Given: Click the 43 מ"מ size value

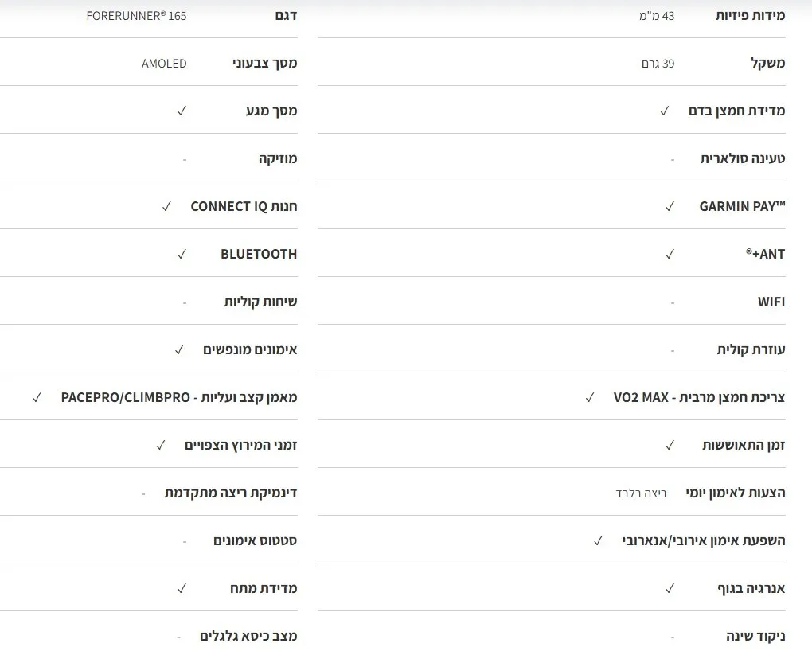Looking at the screenshot, I should [656, 16].
